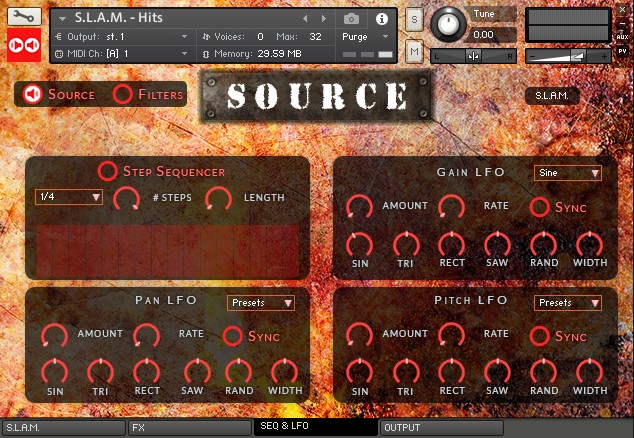Enable Pitch LFO Sync toggle

point(540,336)
